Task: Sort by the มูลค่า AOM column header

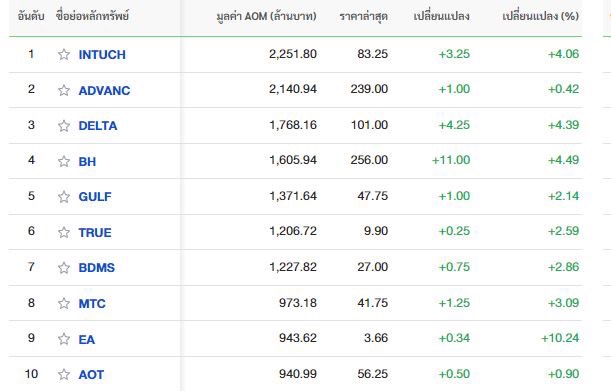Action: tap(267, 16)
